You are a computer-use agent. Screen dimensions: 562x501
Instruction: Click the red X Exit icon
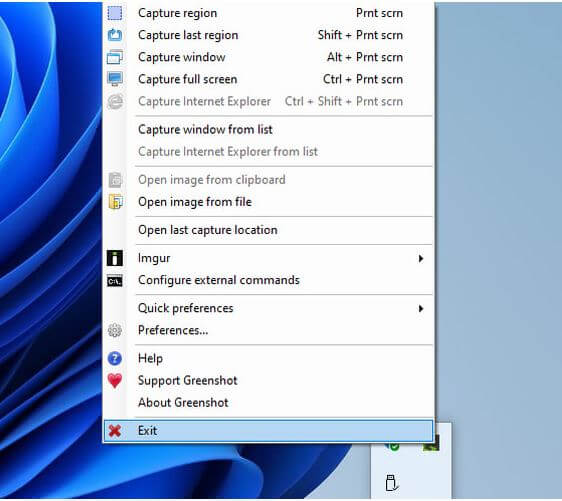tap(115, 431)
